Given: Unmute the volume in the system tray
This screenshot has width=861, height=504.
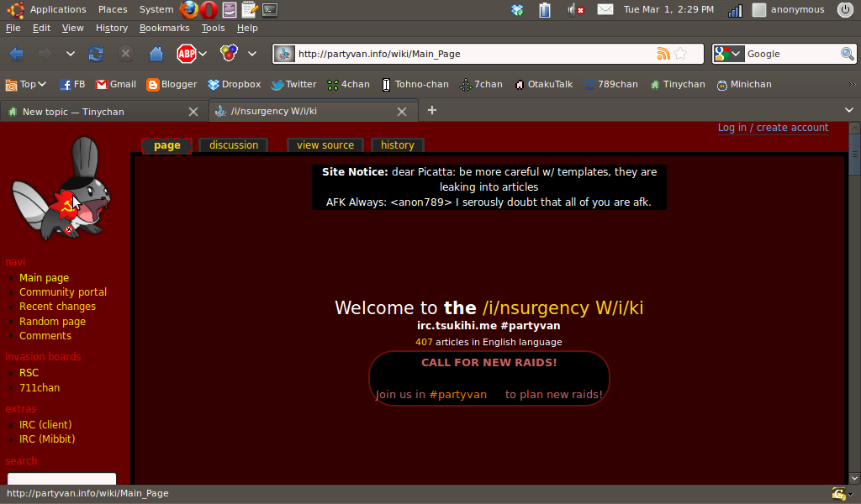Looking at the screenshot, I should (x=576, y=9).
